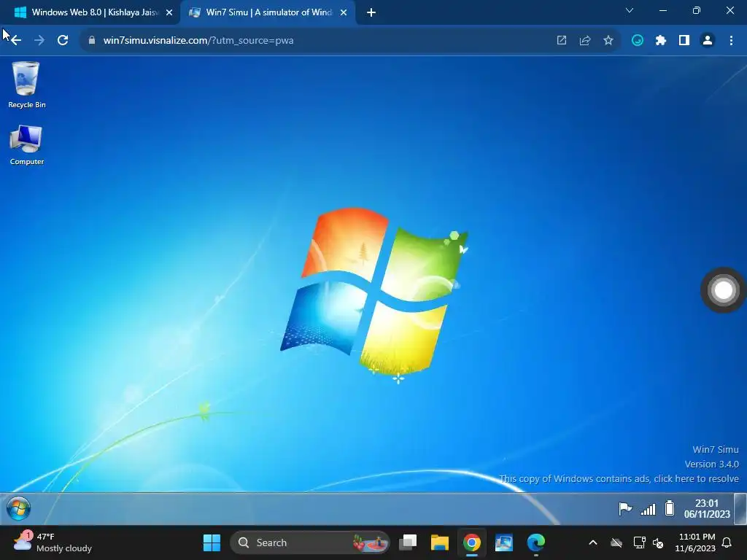747x560 pixels.
Task: Open Task View in taskbar
Action: [x=408, y=542]
